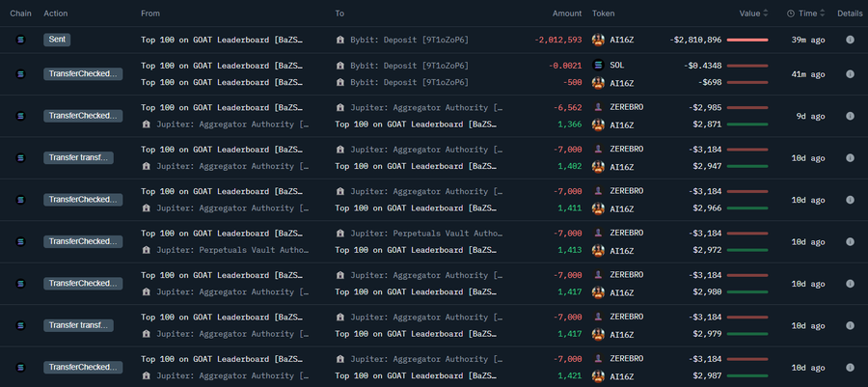Open Jupiter: Perpetuals Vault link in From column

coord(232,250)
